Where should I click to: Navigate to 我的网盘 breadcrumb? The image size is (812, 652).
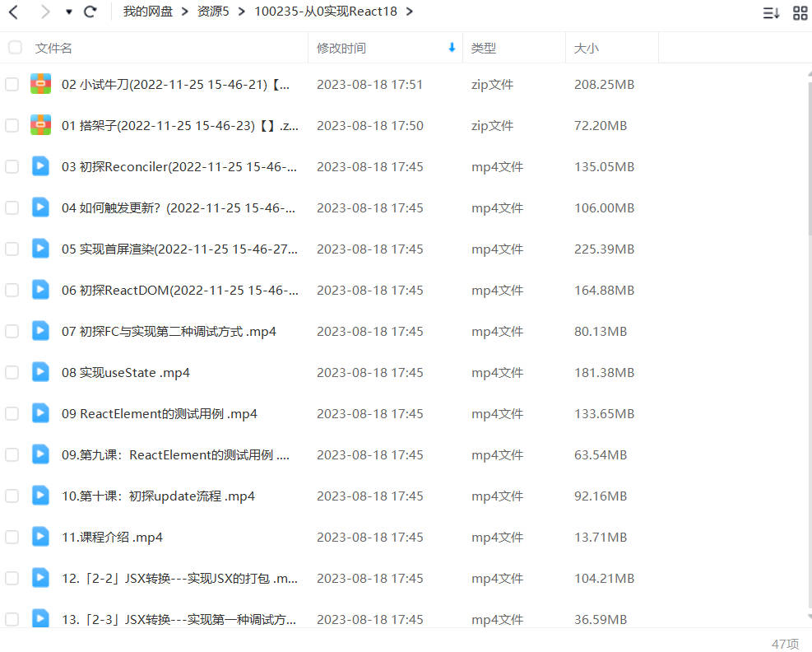point(147,12)
